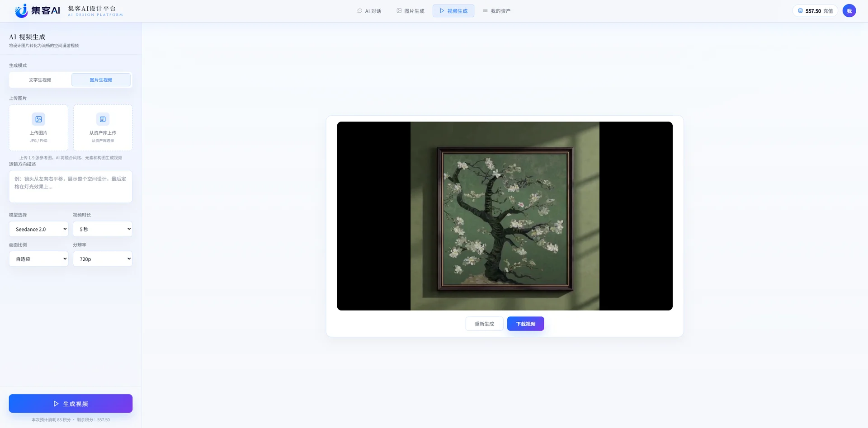The width and height of the screenshot is (868, 428).
Task: Open the Seedance 2.0 model dropdown
Action: pos(38,229)
